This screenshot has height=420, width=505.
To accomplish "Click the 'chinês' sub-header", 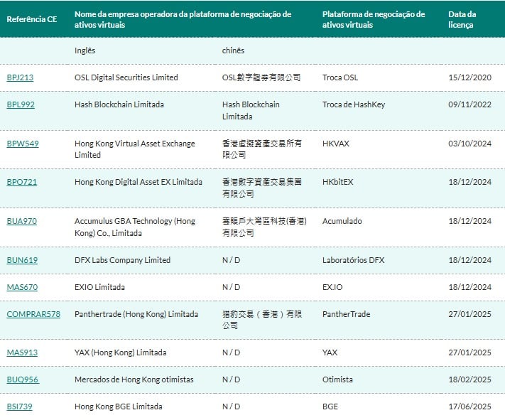I will tap(233, 50).
